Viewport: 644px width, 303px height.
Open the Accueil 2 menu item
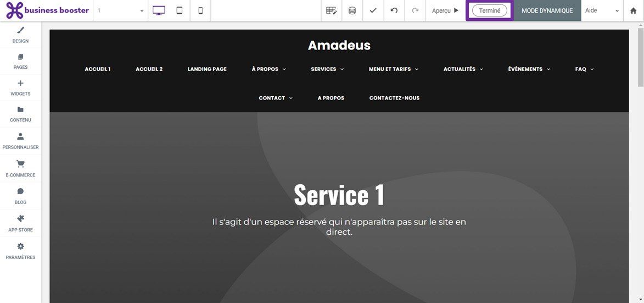[x=149, y=69]
